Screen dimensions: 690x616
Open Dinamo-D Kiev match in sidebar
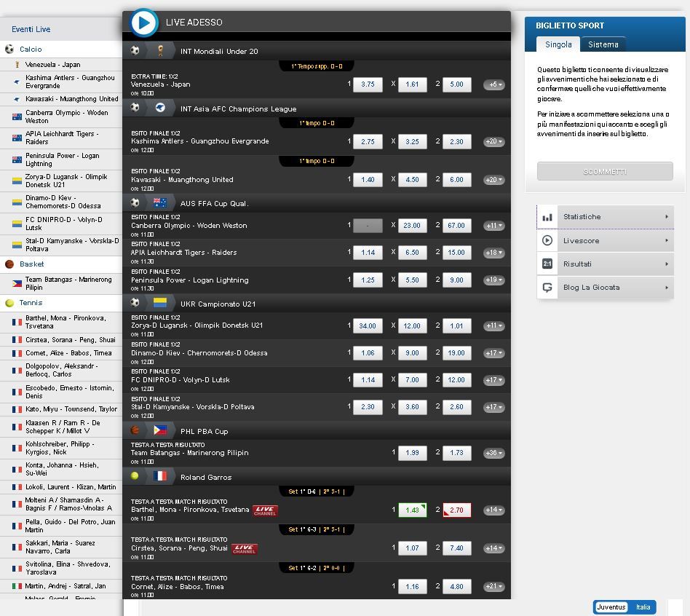pyautogui.click(x=61, y=202)
